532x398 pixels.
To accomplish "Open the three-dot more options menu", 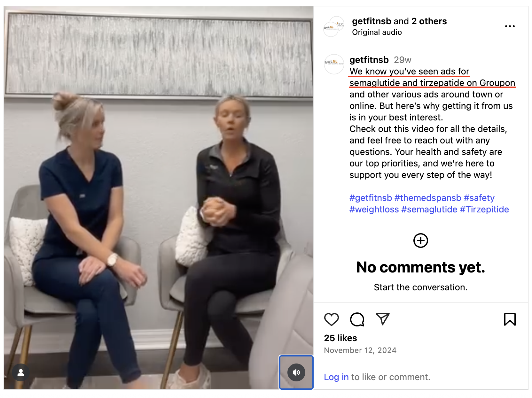I will coord(510,26).
